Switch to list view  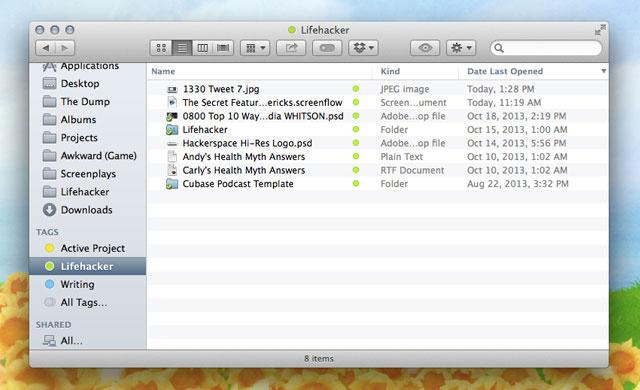coord(182,48)
